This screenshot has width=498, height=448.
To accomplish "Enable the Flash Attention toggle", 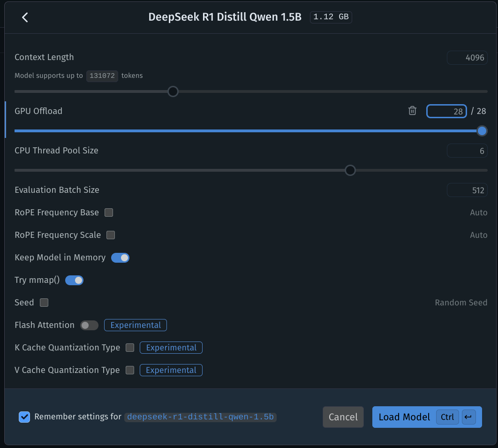I will point(89,326).
